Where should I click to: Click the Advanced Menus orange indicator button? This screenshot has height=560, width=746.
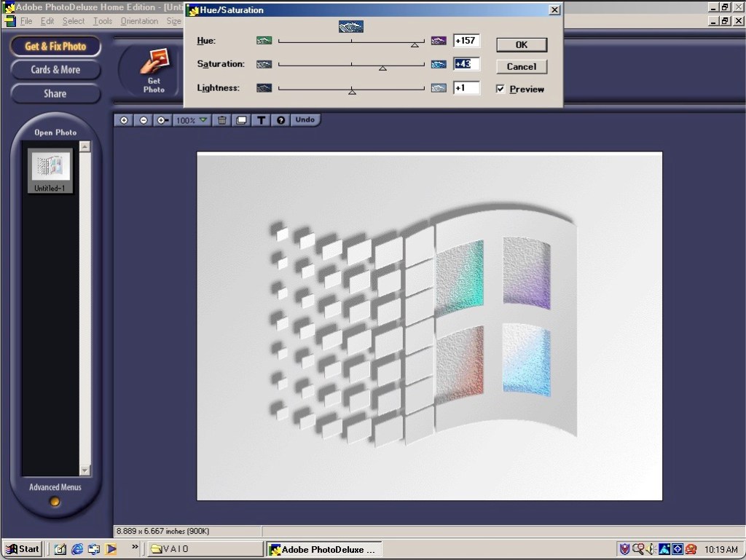[55, 502]
